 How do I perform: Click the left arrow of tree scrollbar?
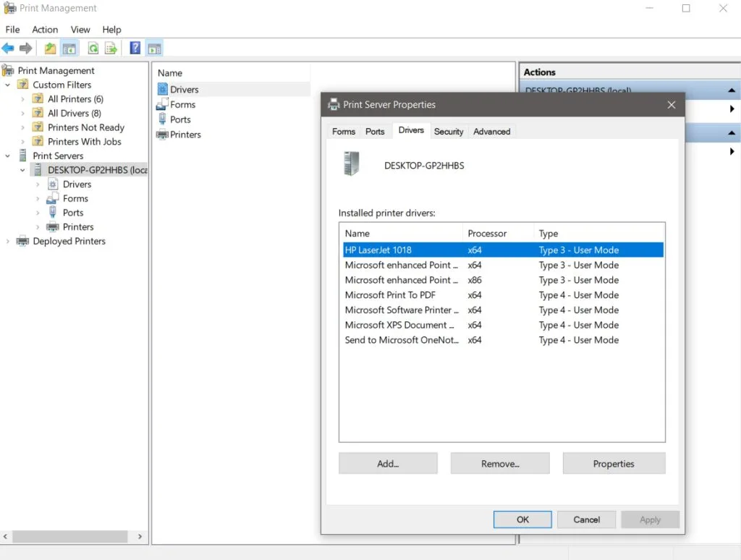click(x=5, y=536)
